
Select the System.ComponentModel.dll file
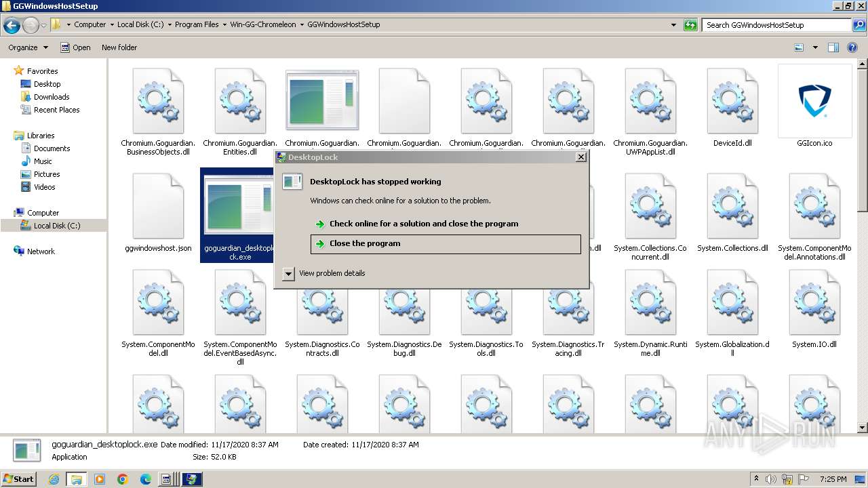point(158,302)
